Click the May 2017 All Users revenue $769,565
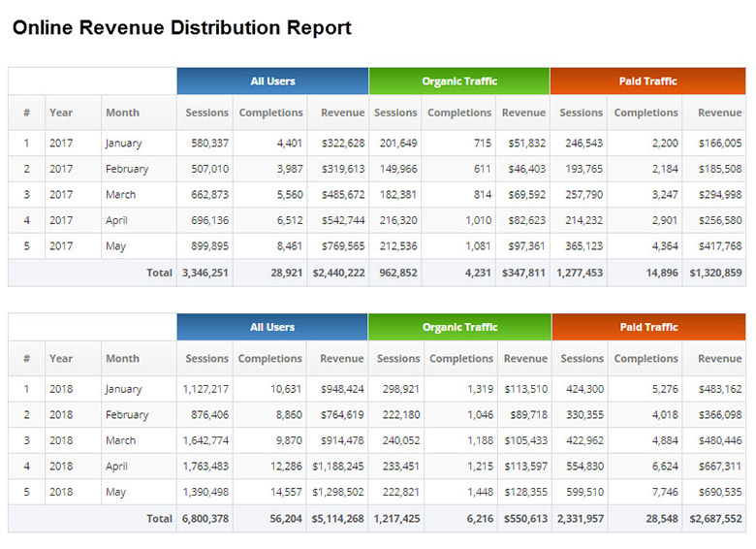The height and width of the screenshot is (549, 756). 337,246
